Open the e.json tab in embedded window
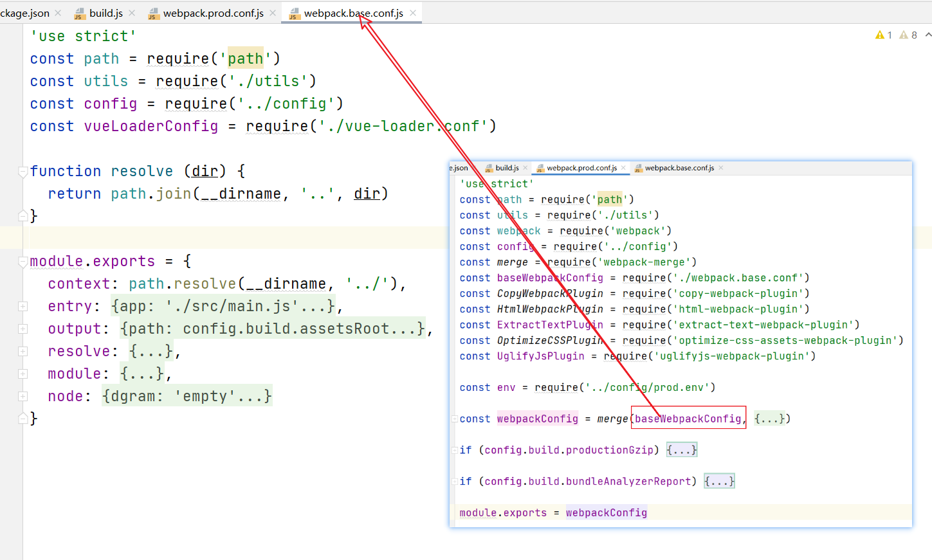This screenshot has height=560, width=932. point(459,168)
